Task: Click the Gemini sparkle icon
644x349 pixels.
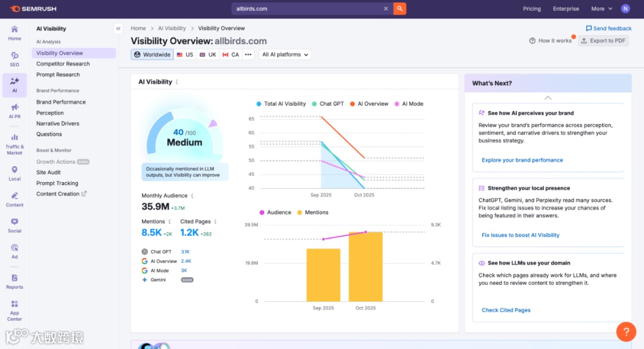Action: click(144, 280)
